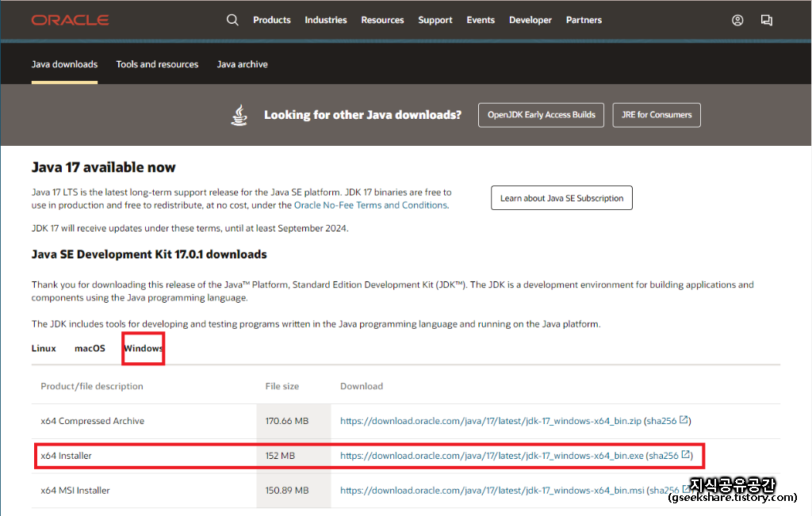Screen dimensions: 812x516
Task: Open Oracle No-Fee Terms and Conditions link
Action: [371, 205]
